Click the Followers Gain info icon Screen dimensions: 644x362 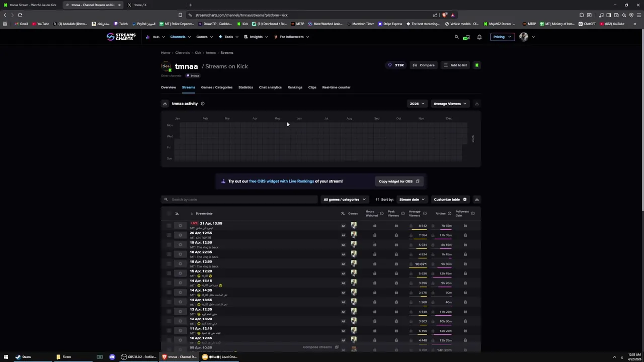(472, 214)
